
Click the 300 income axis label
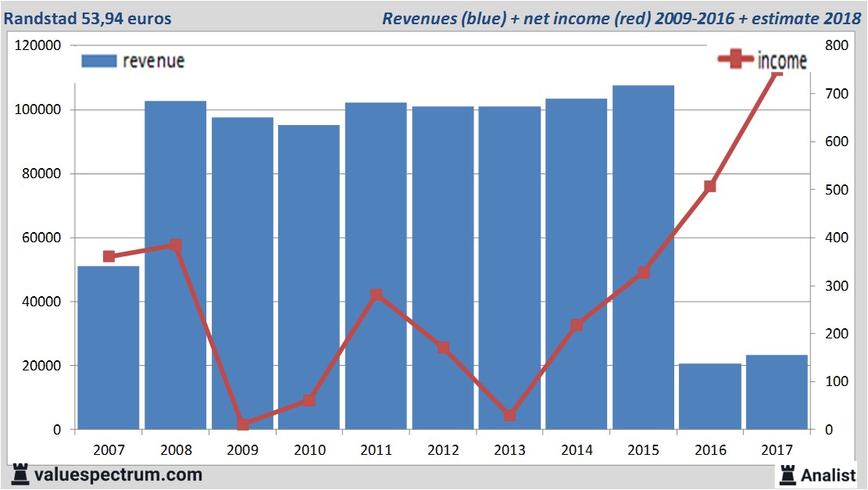point(837,286)
